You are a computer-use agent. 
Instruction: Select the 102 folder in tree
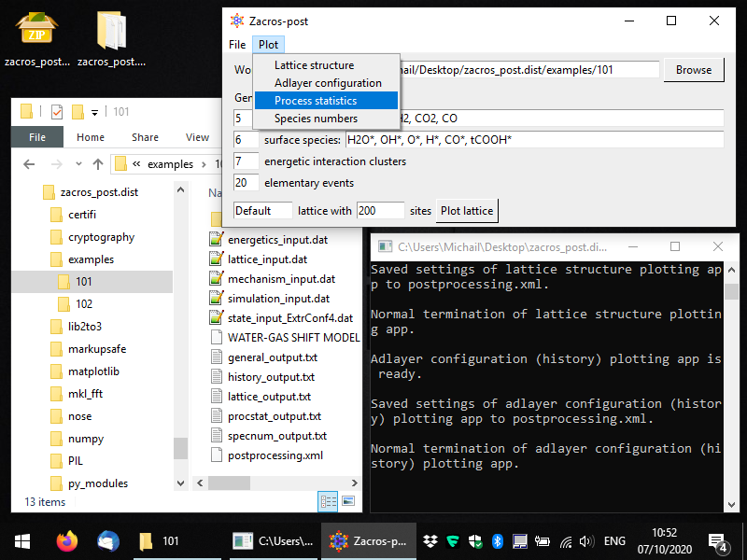coord(84,303)
